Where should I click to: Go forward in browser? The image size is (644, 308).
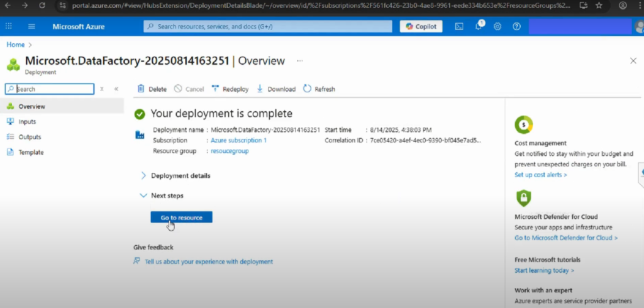click(25, 5)
